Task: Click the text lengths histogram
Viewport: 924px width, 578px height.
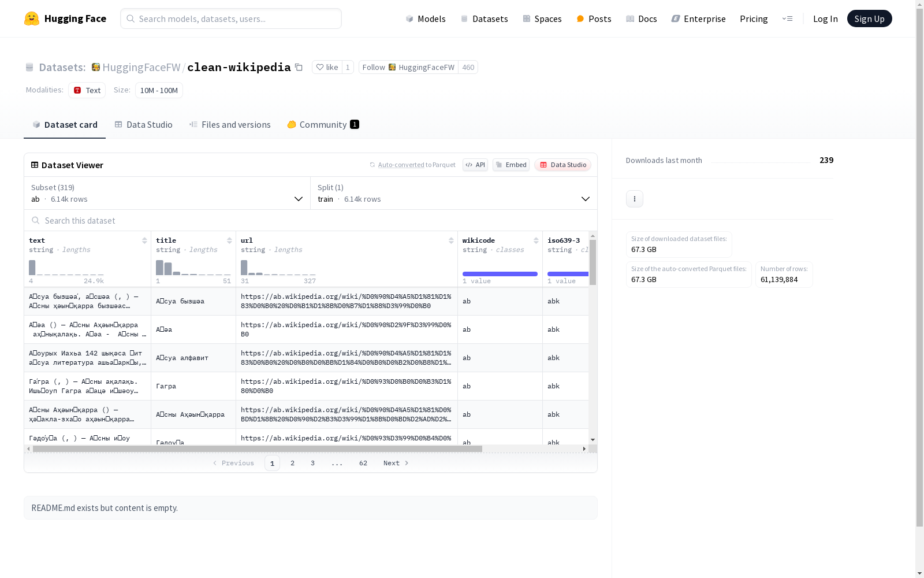Action: coord(66,267)
